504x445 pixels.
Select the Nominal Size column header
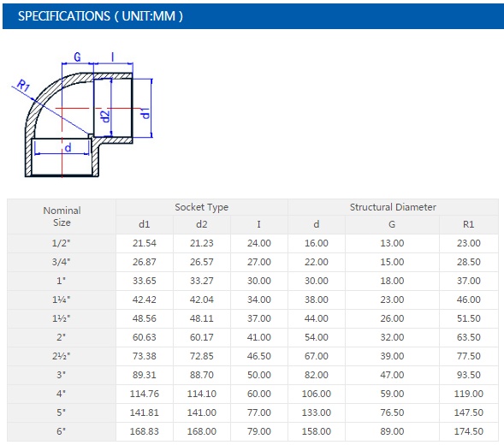click(62, 217)
